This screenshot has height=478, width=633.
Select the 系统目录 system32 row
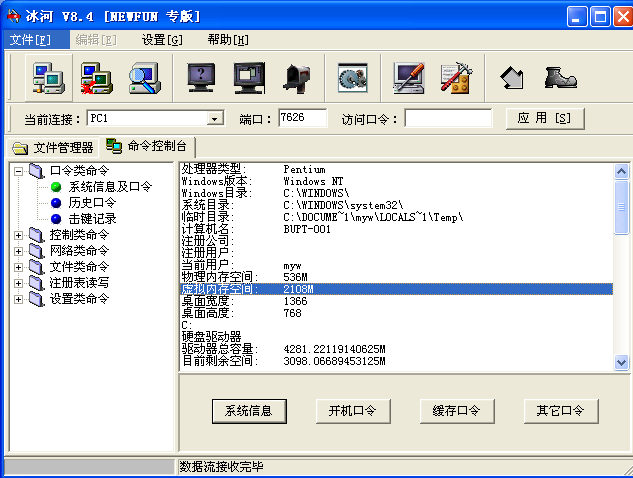[396, 205]
